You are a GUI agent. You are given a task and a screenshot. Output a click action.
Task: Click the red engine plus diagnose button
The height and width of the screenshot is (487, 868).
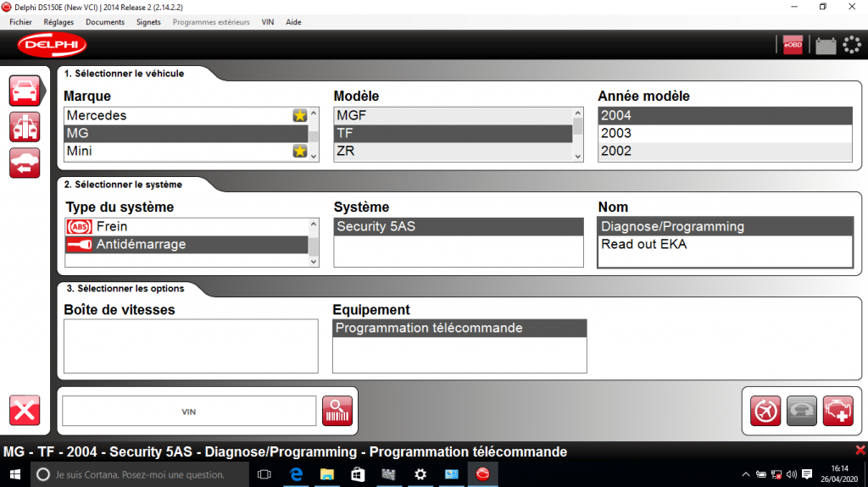point(838,411)
